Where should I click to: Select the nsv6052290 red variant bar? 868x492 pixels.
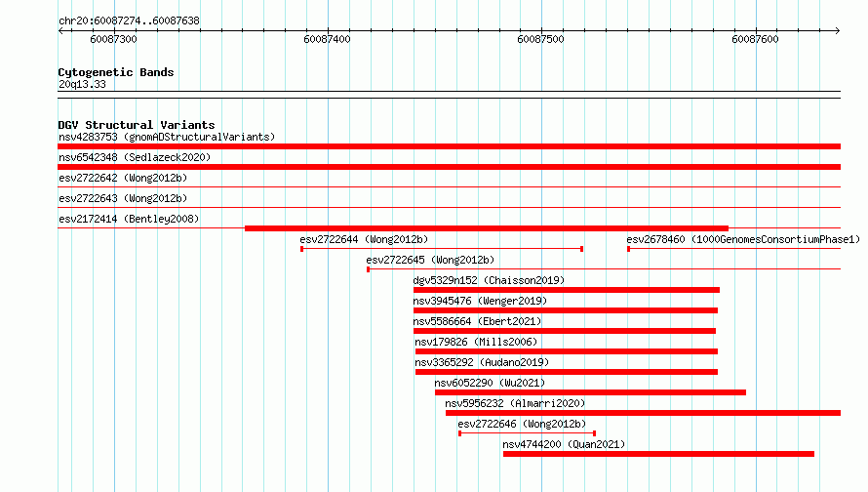[591, 392]
